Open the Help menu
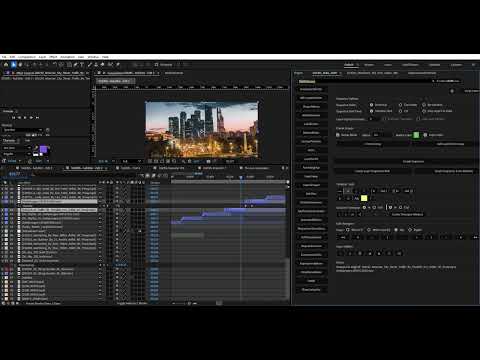The height and width of the screenshot is (360, 480). (105, 57)
